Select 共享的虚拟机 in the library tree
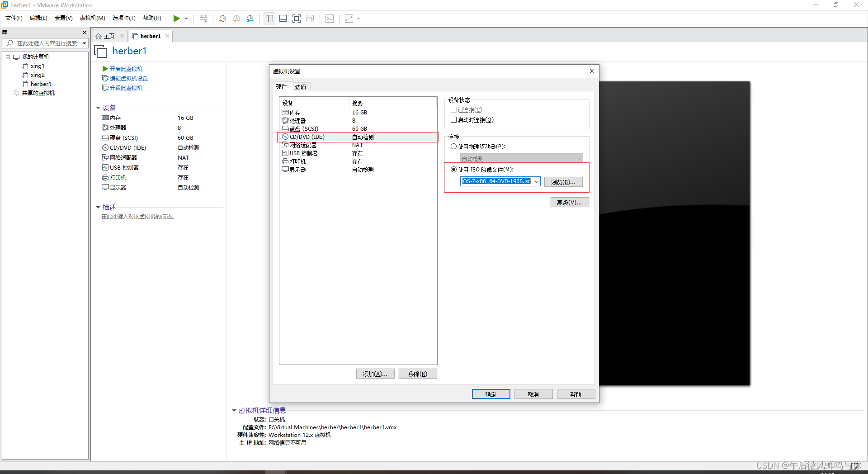The width and height of the screenshot is (868, 474). point(38,93)
